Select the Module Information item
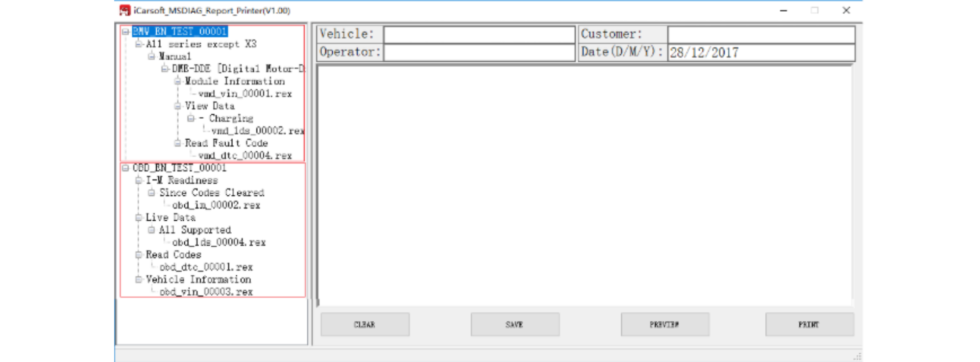Image resolution: width=980 pixels, height=362 pixels. point(235,81)
